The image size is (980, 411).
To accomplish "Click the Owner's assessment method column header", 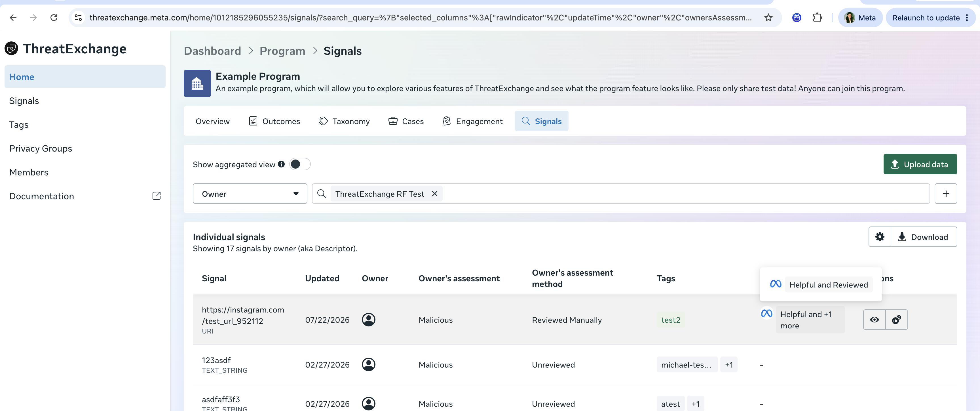I will pos(572,278).
